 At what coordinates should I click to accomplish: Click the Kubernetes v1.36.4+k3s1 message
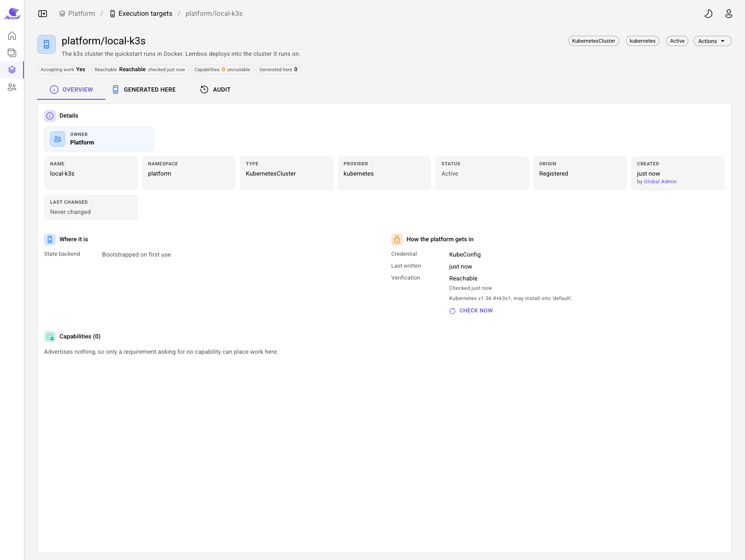(511, 298)
